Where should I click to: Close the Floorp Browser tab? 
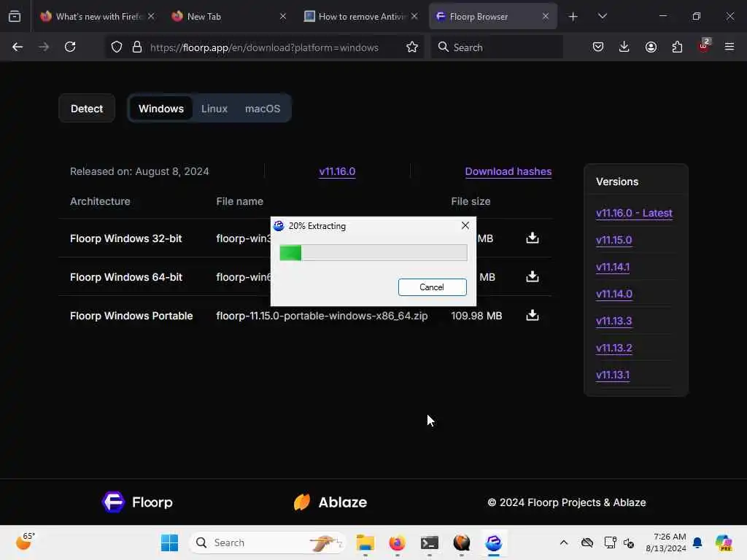546,17
